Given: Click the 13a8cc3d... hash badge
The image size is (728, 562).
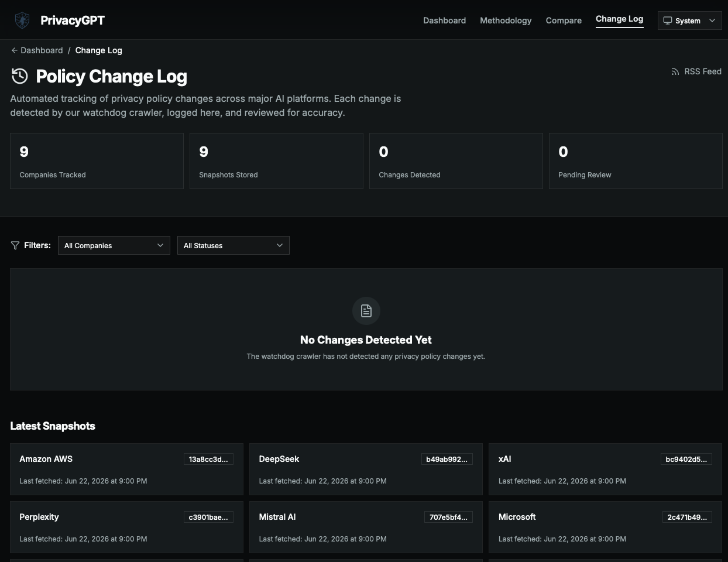Looking at the screenshot, I should 208,460.
